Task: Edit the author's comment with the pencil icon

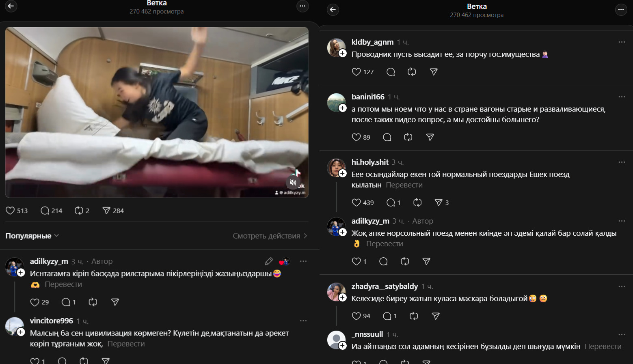Action: tap(269, 261)
